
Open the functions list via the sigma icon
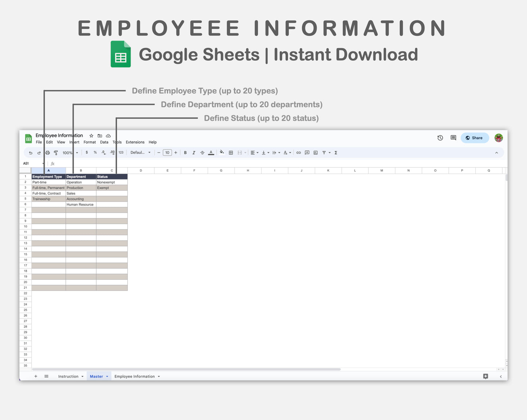click(x=336, y=152)
